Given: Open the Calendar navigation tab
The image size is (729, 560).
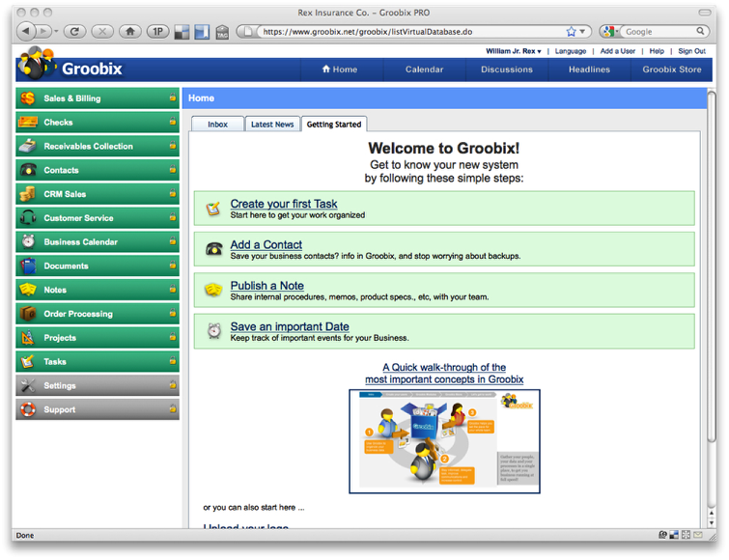Looking at the screenshot, I should (x=424, y=70).
